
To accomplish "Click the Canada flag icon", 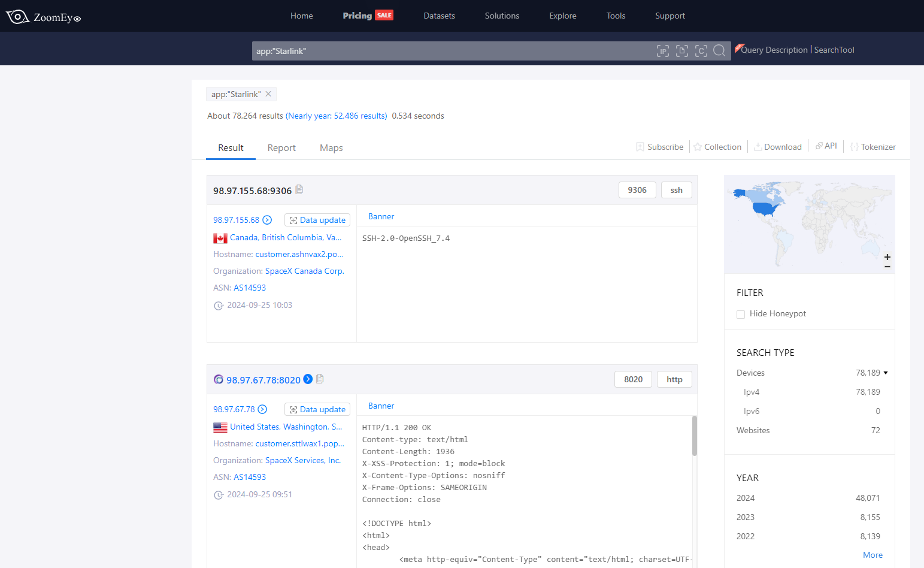I will (x=220, y=238).
